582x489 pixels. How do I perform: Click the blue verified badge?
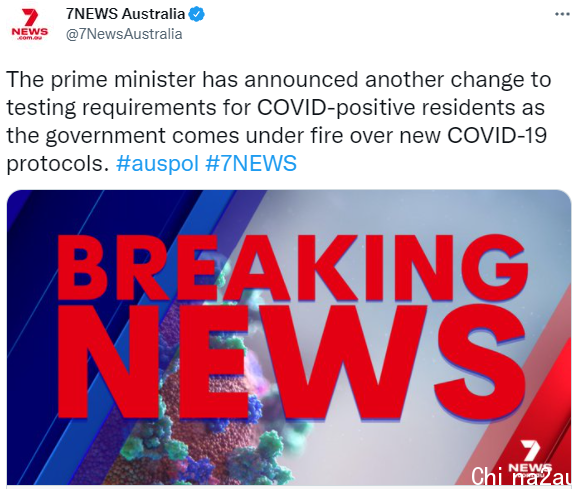[196, 14]
